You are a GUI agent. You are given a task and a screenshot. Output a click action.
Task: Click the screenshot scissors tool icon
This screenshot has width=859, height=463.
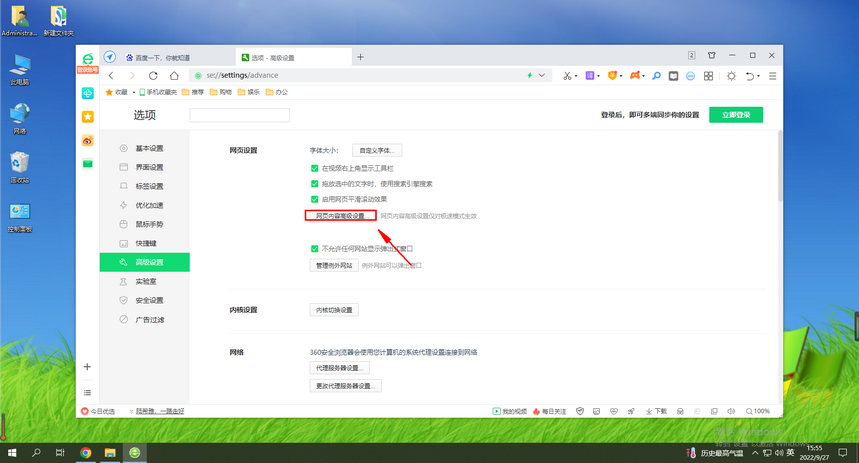point(567,76)
